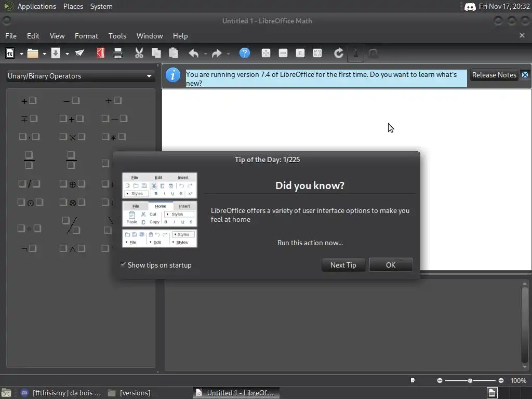Click the Show All zoom icon

click(317, 53)
